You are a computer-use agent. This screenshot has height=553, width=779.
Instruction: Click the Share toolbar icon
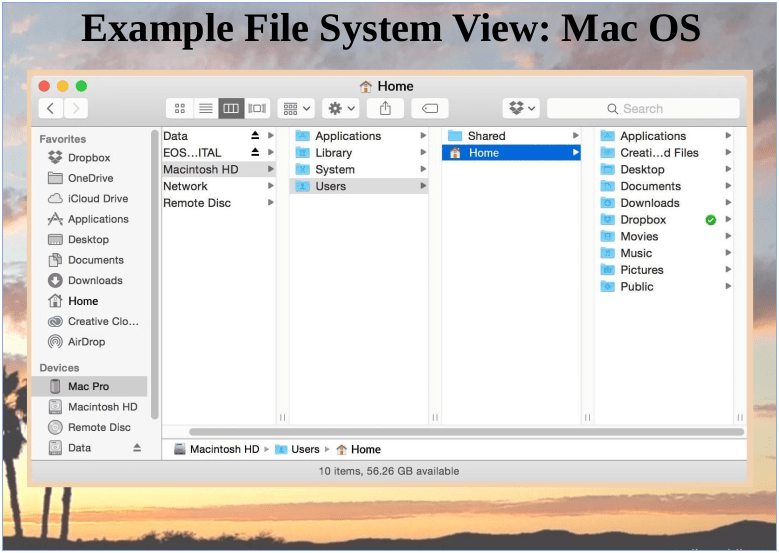pyautogui.click(x=385, y=108)
